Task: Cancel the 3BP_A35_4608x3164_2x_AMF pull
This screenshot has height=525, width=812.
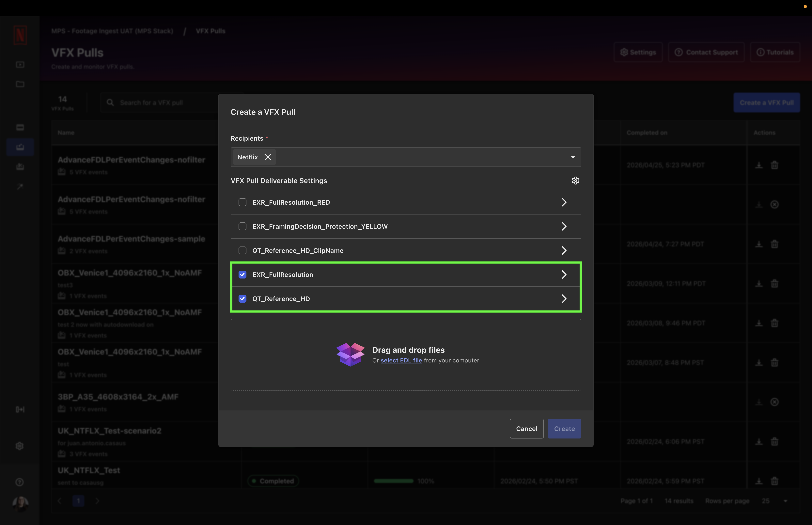Action: [774, 402]
